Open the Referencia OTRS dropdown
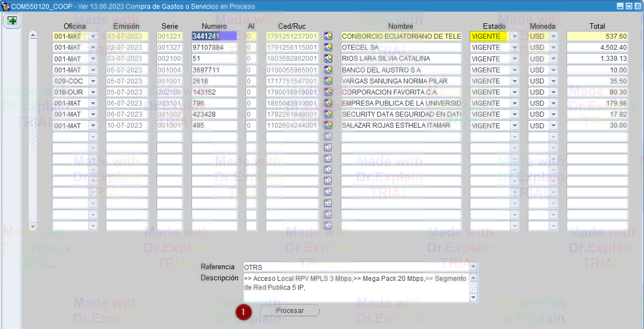The height and width of the screenshot is (329, 644). pos(473,267)
